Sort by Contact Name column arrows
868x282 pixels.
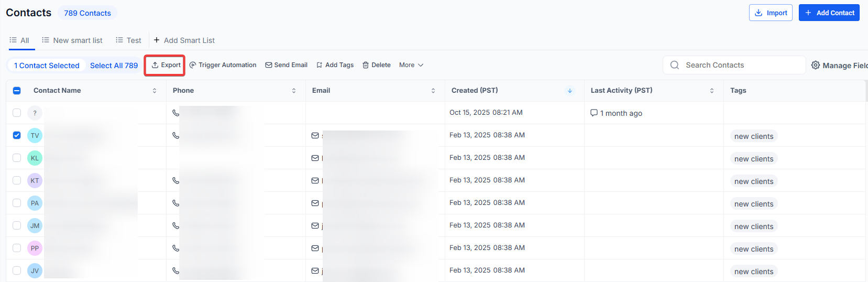pyautogui.click(x=155, y=91)
